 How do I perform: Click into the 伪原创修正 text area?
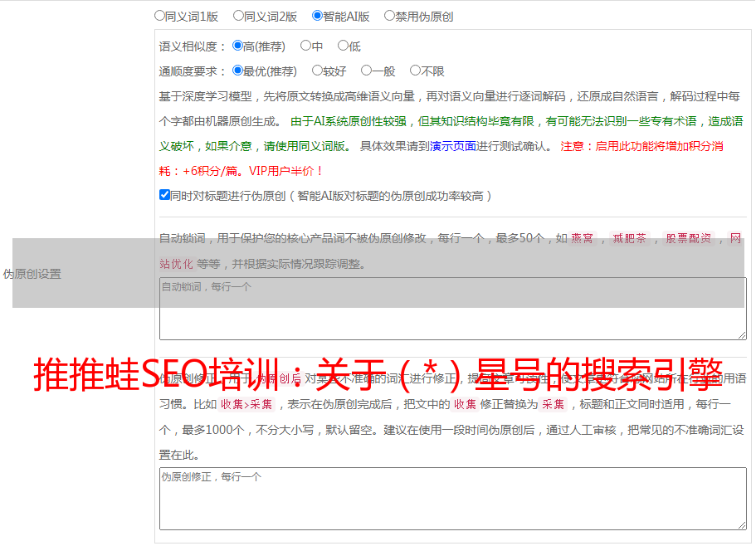pyautogui.click(x=453, y=499)
